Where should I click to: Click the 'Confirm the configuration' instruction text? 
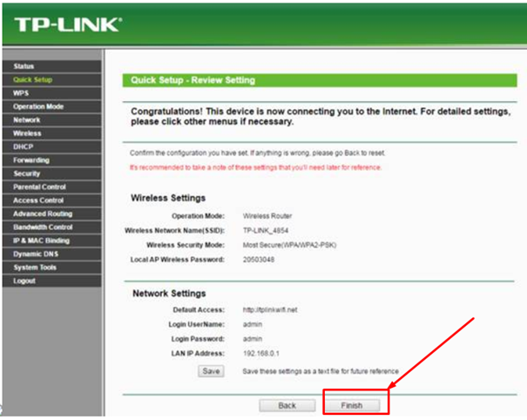[x=258, y=153]
